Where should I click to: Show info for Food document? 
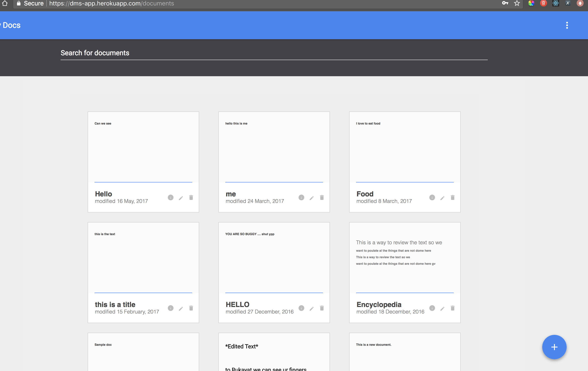(x=432, y=197)
